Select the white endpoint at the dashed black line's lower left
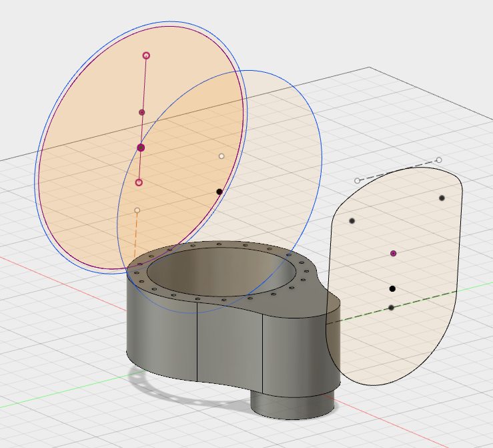This screenshot has width=493, height=448. point(357,180)
